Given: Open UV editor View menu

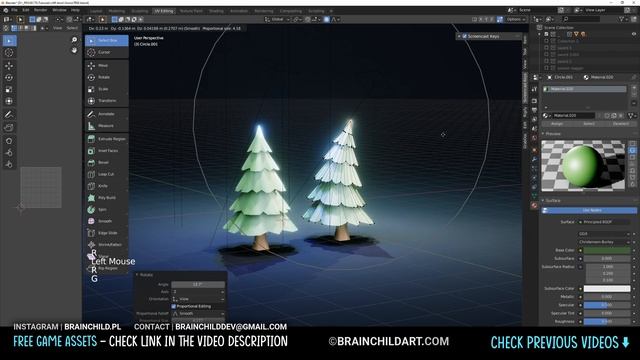Looking at the screenshot, I should tap(58, 28).
